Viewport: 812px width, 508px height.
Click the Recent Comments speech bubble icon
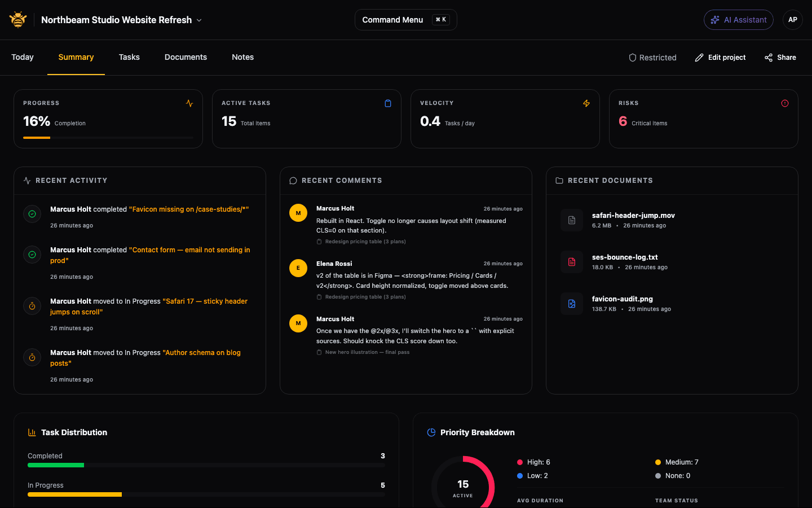(x=293, y=180)
